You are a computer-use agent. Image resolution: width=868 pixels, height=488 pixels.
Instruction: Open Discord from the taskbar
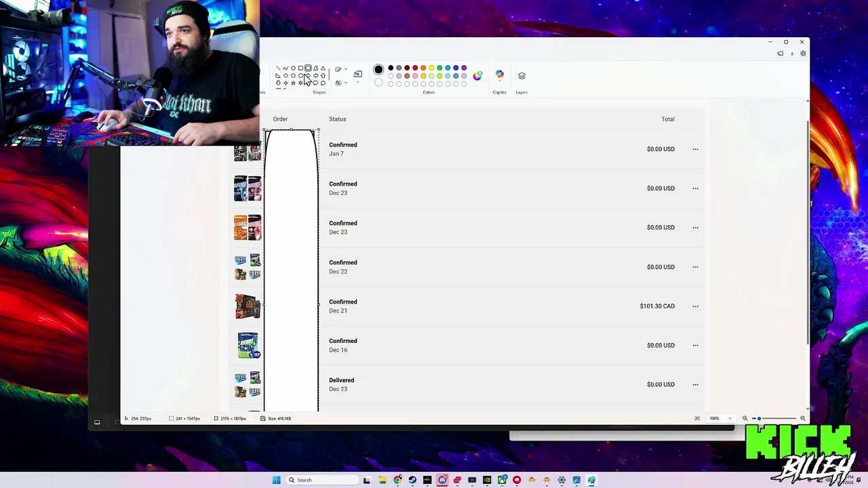tap(442, 480)
